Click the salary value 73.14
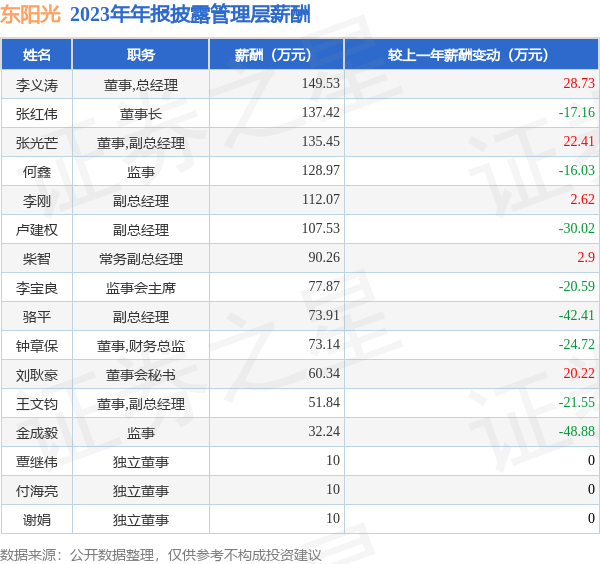The width and height of the screenshot is (600, 564). 324,344
